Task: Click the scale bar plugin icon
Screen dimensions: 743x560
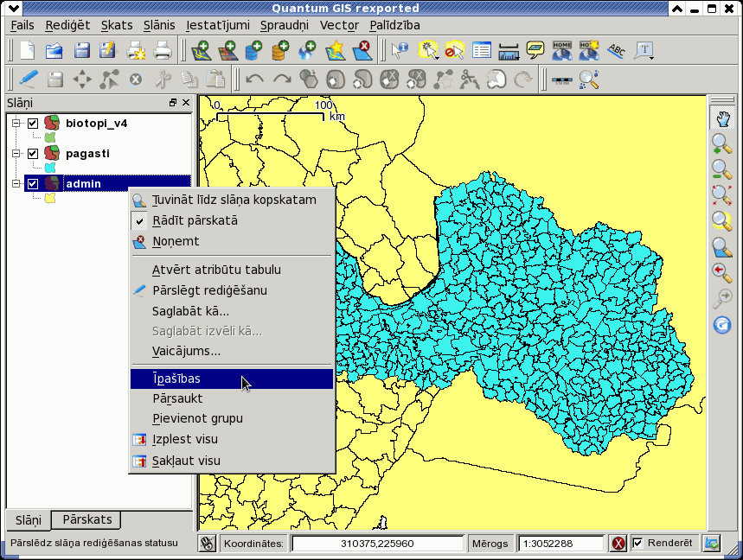Action: click(x=562, y=80)
